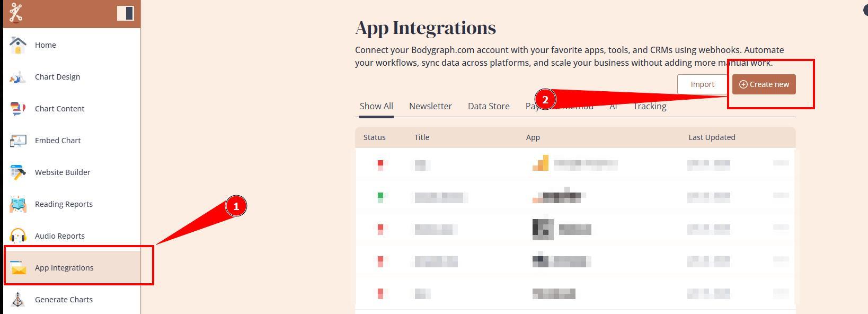The width and height of the screenshot is (868, 314).
Task: Click the Create new button
Action: (x=764, y=84)
